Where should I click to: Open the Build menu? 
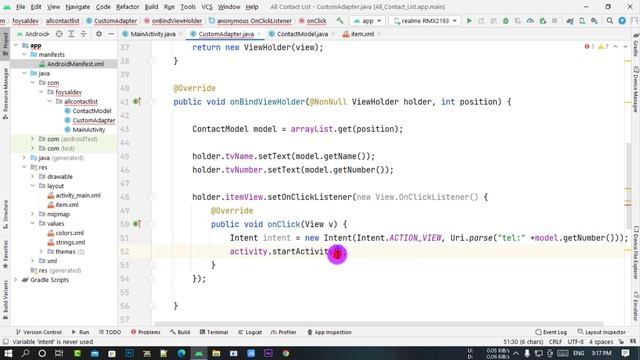(x=151, y=7)
